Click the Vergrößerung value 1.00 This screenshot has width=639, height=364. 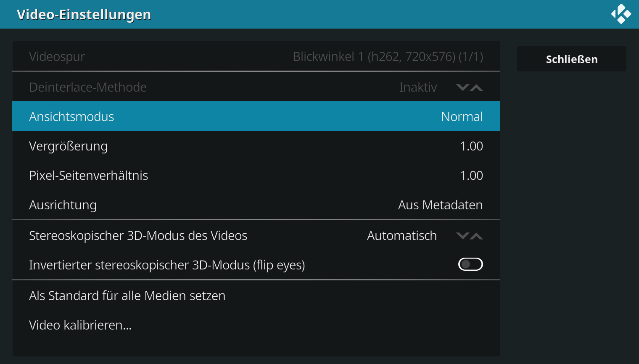click(x=472, y=146)
